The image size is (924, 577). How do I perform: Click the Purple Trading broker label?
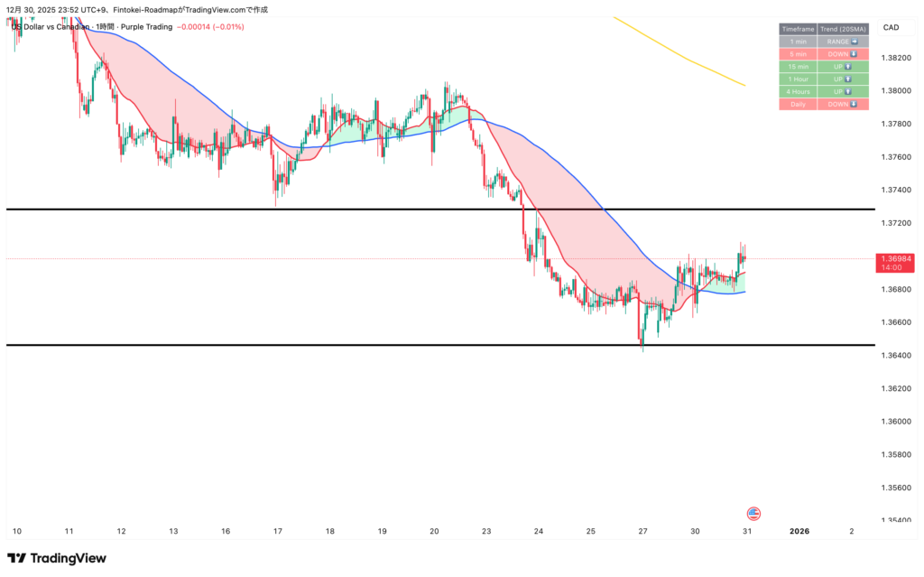(148, 27)
